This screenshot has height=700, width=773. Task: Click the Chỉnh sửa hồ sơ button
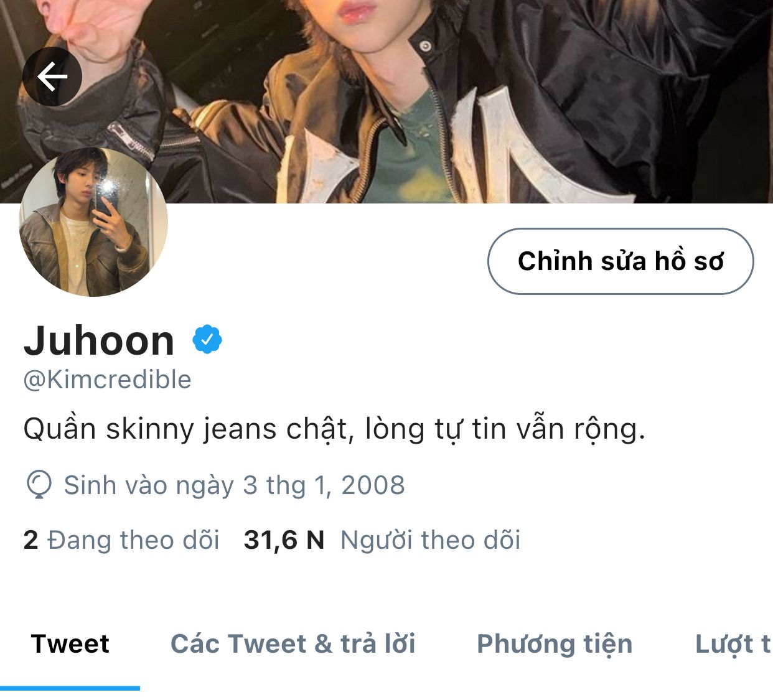tap(621, 261)
